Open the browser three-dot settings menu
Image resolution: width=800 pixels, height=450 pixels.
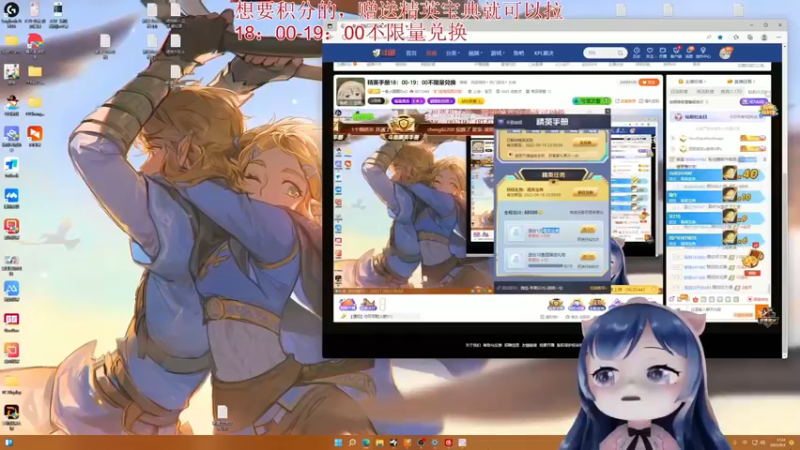pos(778,37)
